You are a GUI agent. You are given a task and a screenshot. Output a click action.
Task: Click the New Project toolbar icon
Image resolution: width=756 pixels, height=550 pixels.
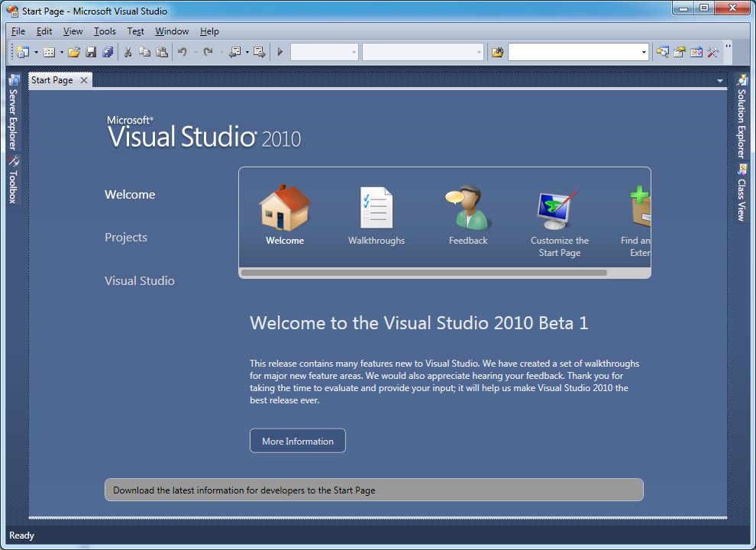[x=23, y=52]
